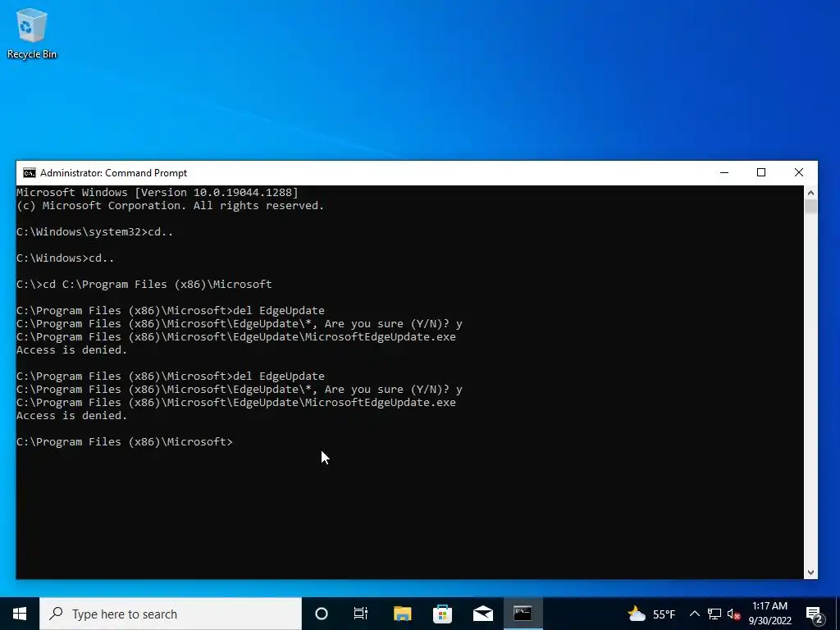Click the 'Microsoft Windows [Version 10.0.19044.1288]' line

[157, 192]
